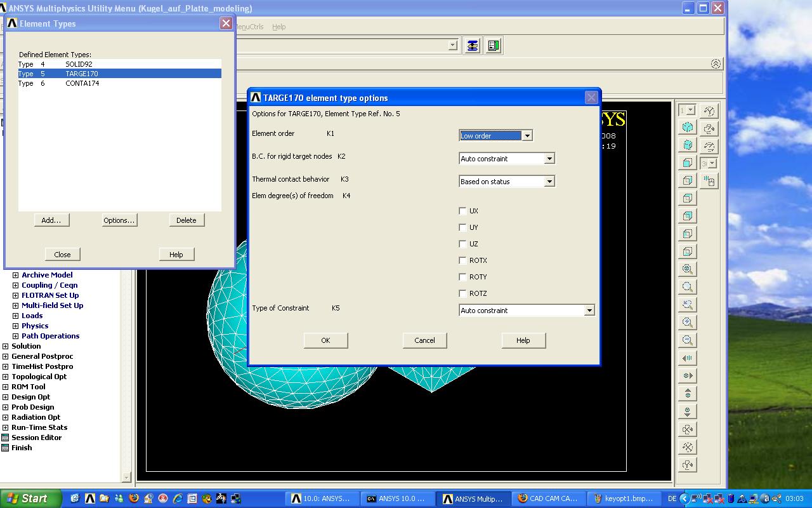Click the Finish entry in the main menu
This screenshot has width=812, height=508.
22,448
